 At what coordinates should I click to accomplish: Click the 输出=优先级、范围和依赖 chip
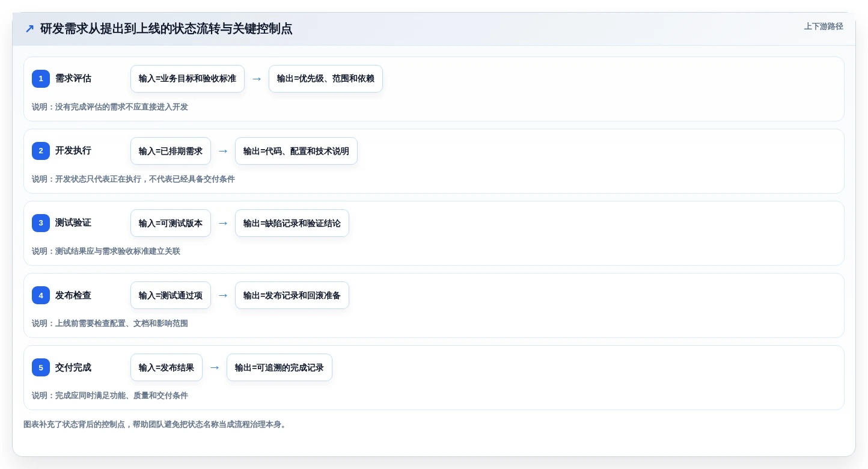(326, 79)
